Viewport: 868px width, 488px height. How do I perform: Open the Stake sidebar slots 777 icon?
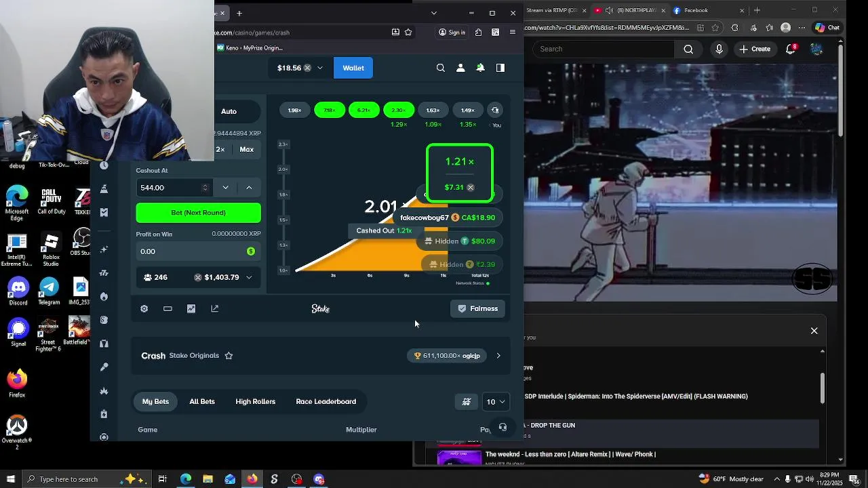point(104,273)
